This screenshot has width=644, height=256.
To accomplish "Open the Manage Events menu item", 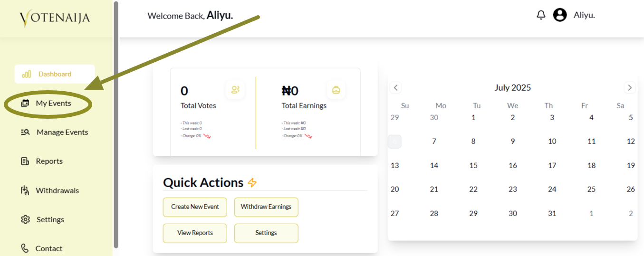I will coord(62,132).
